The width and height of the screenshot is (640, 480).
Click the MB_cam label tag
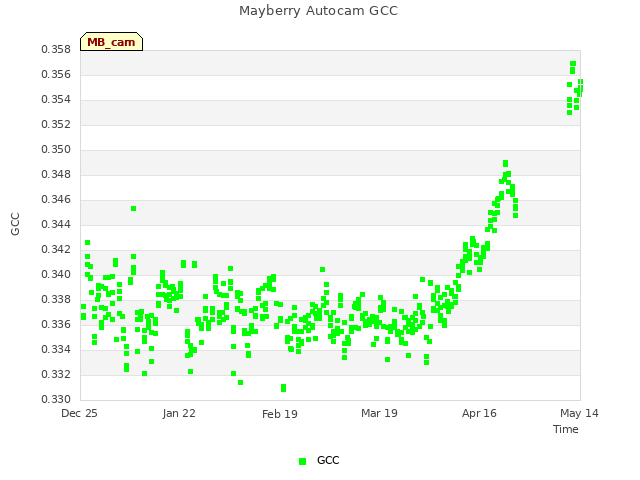click(111, 42)
